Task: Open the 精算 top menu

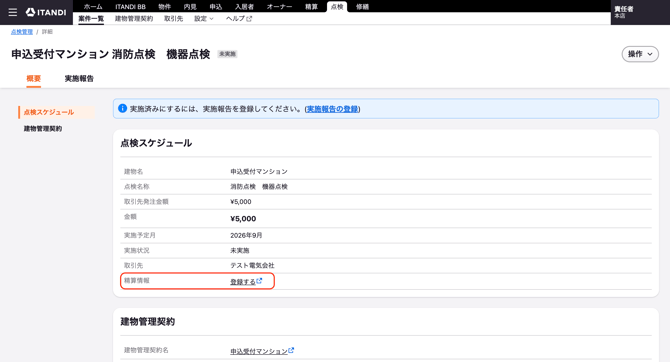Action: tap(311, 7)
